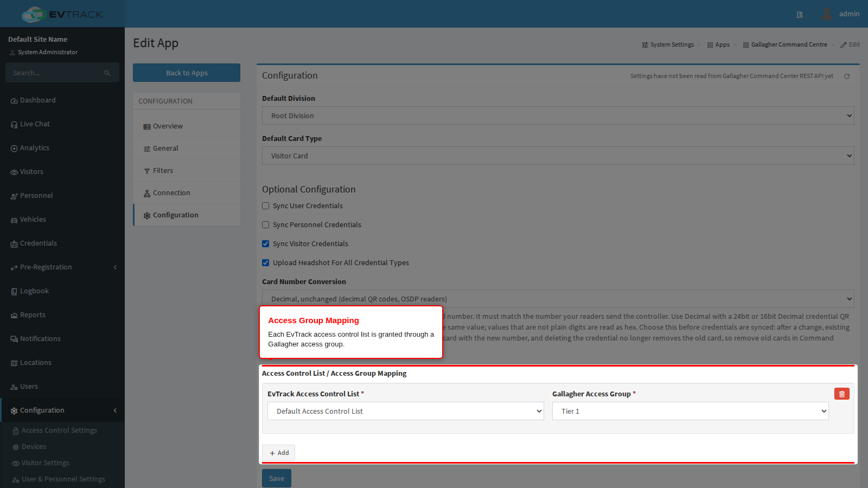Click the Back to Apps button
The height and width of the screenshot is (488, 868).
point(187,73)
